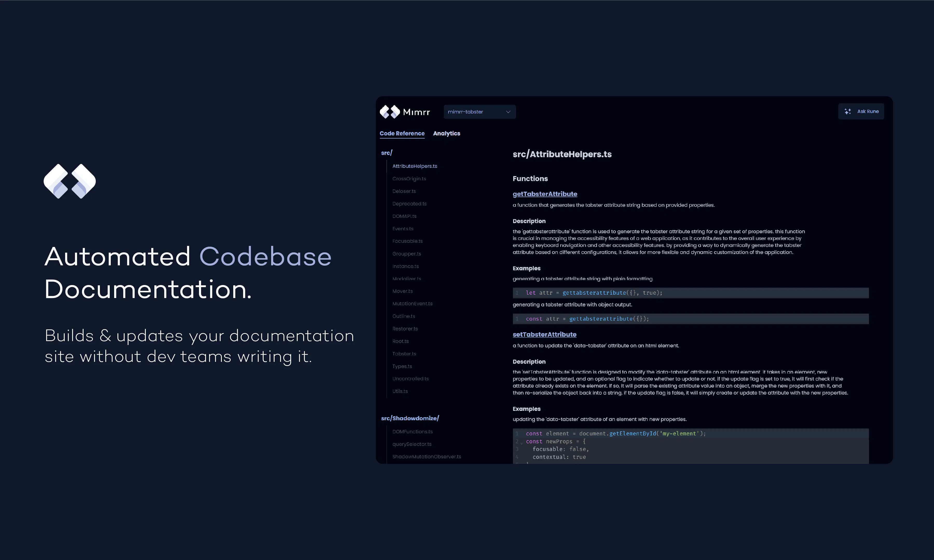This screenshot has width=934, height=560.
Task: Open querySelector.ts under Shadowdomize
Action: pos(412,444)
